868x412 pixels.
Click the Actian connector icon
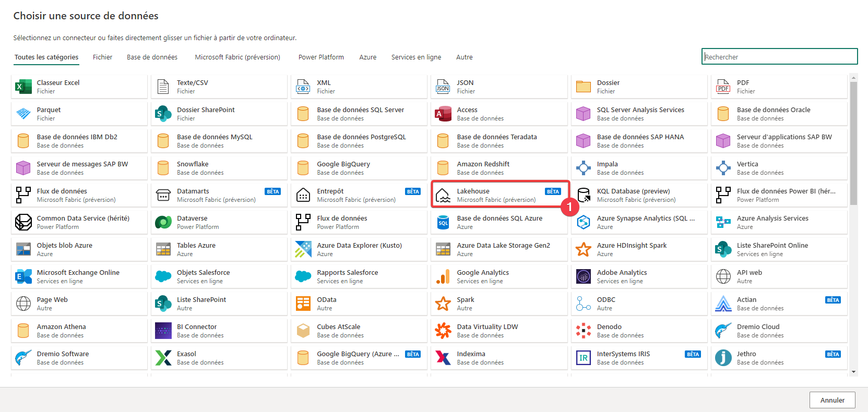pos(723,304)
